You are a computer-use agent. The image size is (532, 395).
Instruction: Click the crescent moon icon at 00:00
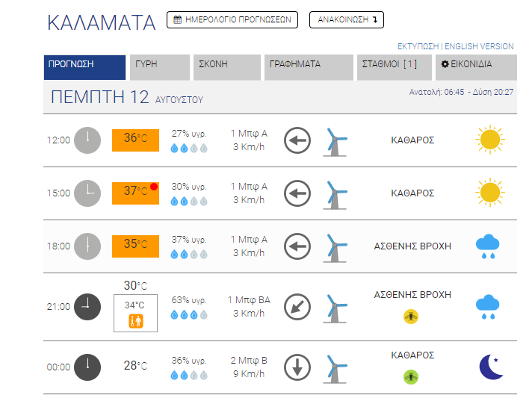[x=491, y=367]
